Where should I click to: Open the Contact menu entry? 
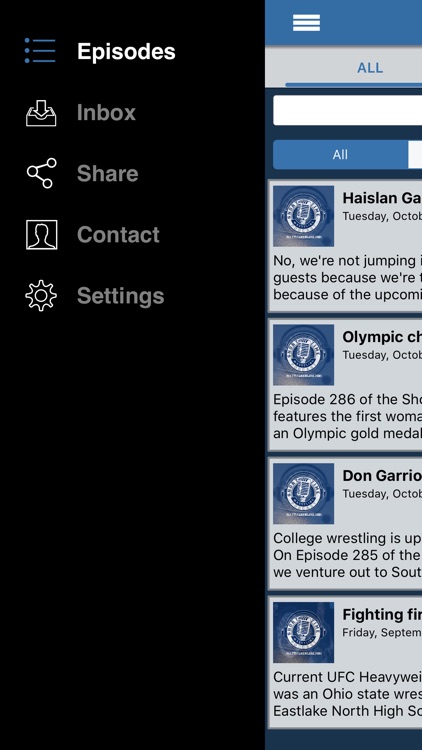point(118,234)
